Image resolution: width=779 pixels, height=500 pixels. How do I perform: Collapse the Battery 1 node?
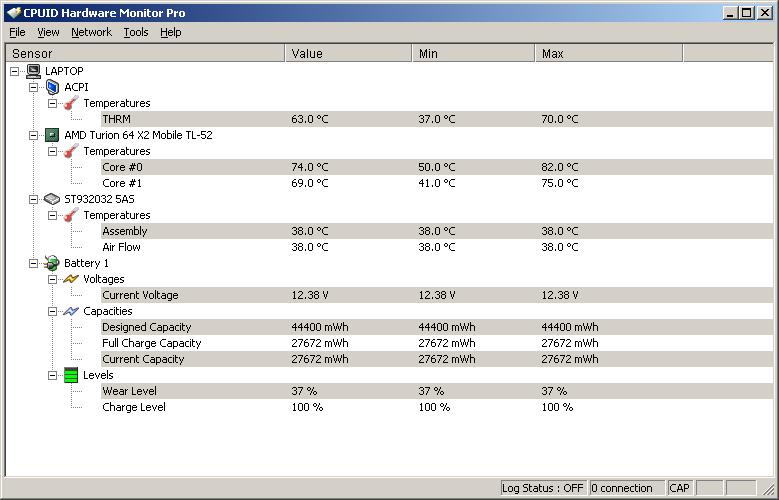[33, 263]
